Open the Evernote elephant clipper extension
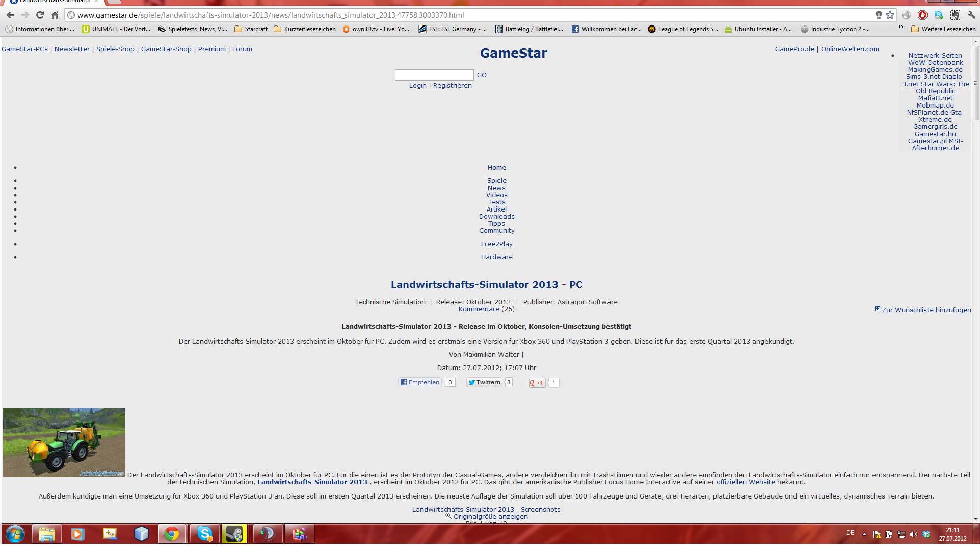Viewport: 980px width, 550px height. pos(955,15)
